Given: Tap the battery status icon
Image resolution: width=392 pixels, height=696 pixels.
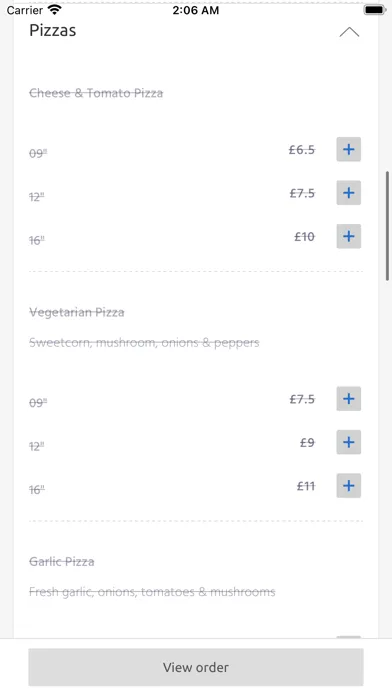Looking at the screenshot, I should [x=375, y=9].
